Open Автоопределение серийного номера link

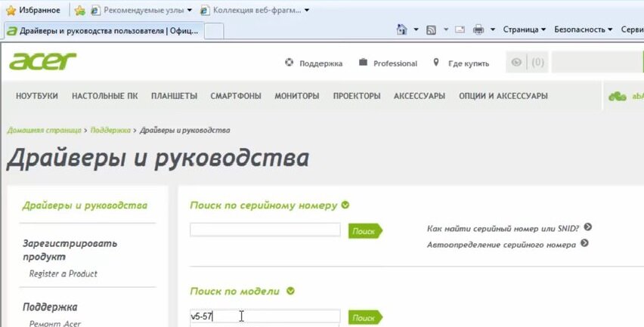[x=501, y=245]
